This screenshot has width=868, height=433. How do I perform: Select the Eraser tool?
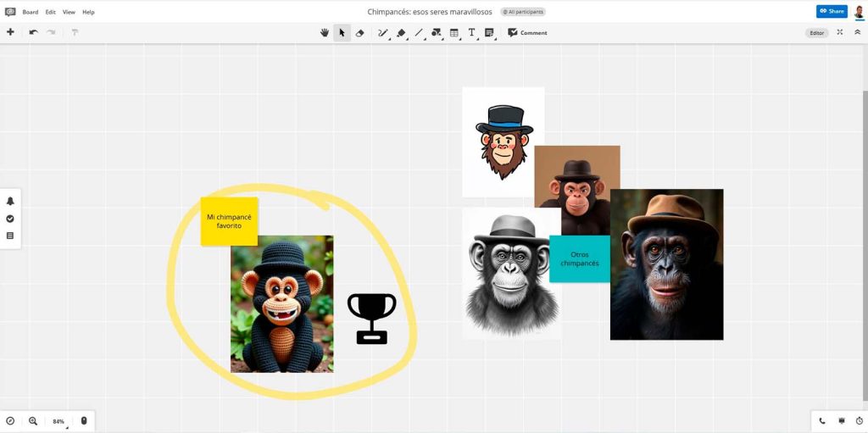[359, 33]
